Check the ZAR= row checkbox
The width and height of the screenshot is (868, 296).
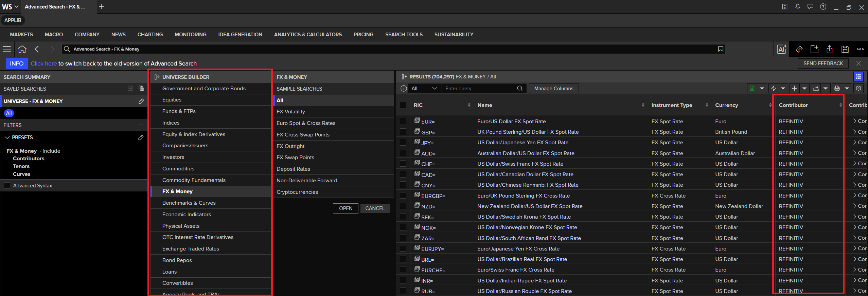click(x=403, y=238)
